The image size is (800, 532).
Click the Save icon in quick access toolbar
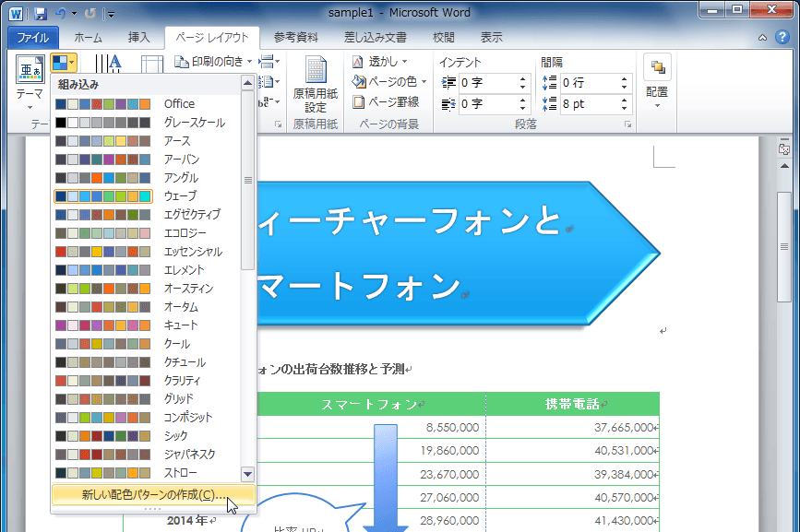tap(41, 14)
